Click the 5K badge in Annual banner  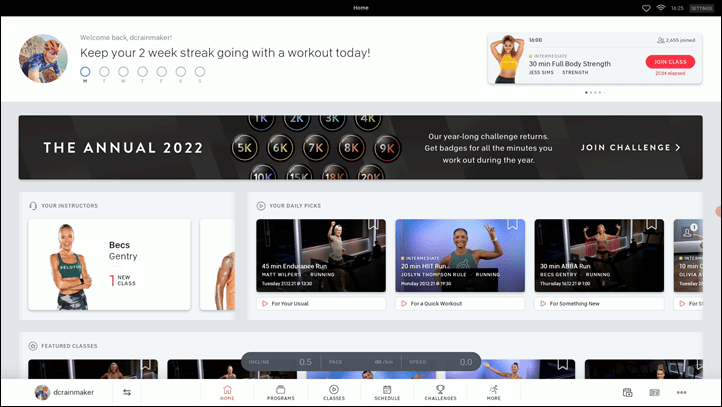[x=245, y=148]
